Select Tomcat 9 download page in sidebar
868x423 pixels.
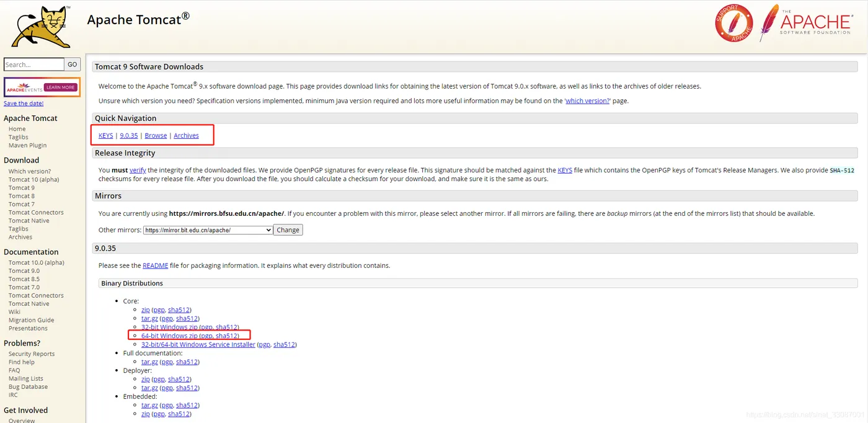[x=22, y=187]
